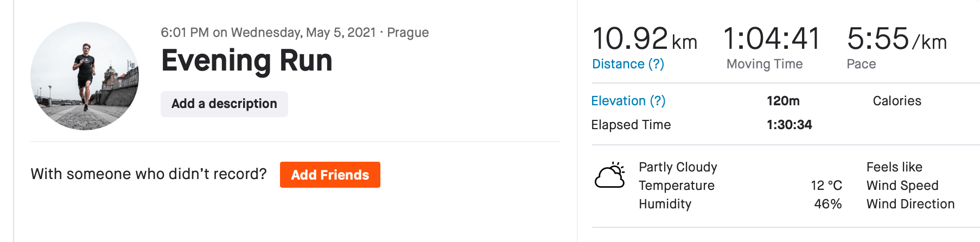Click the Add a description button
This screenshot has height=242, width=980.
(x=224, y=104)
